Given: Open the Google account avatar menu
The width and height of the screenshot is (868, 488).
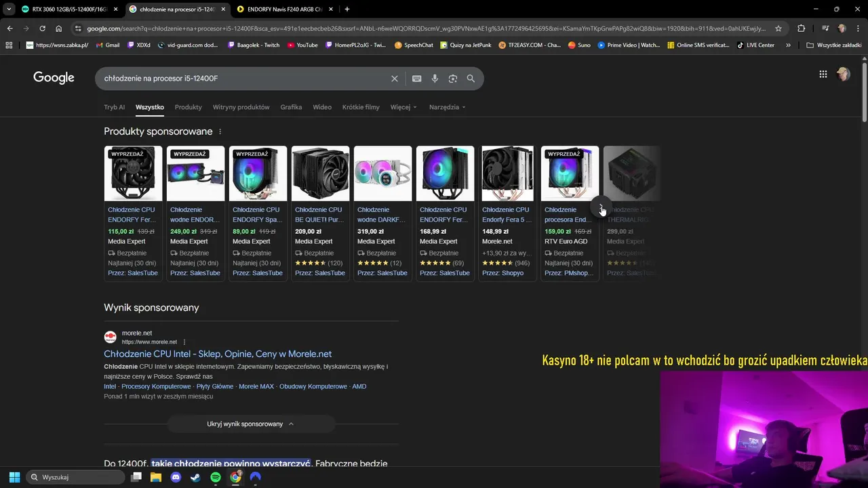Looking at the screenshot, I should click(844, 75).
